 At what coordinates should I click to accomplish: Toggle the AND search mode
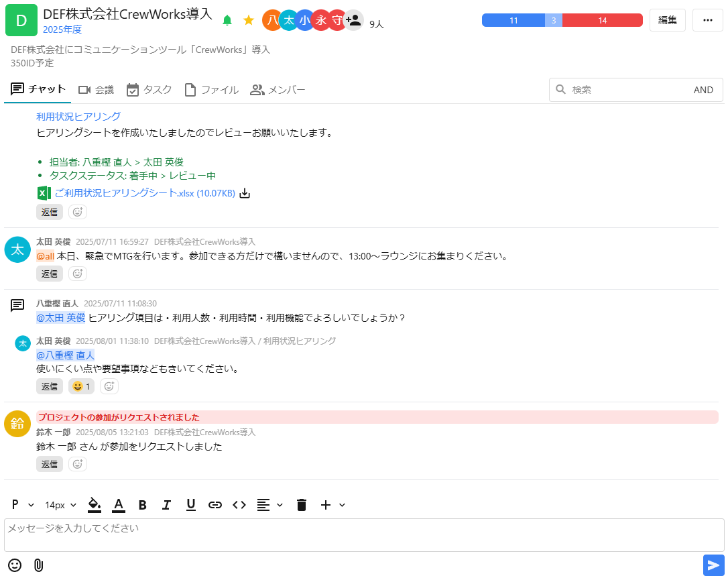(703, 90)
